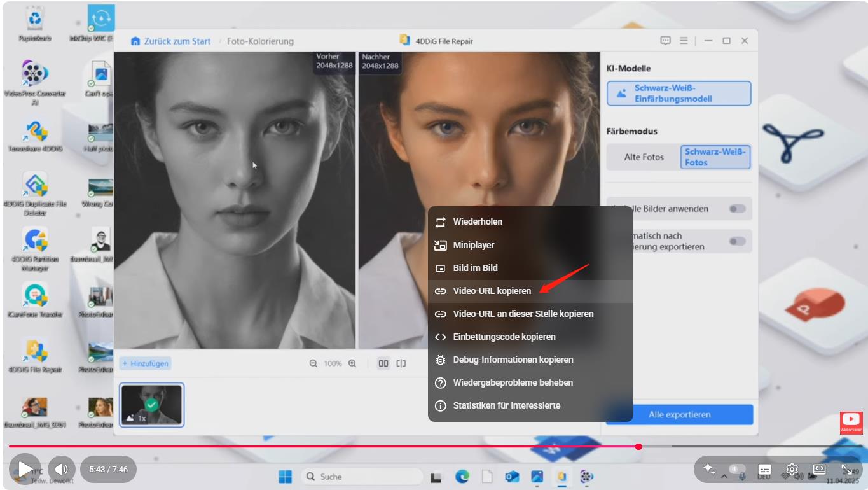Click the zoom-in magnifier next to 100%

[x=352, y=363]
